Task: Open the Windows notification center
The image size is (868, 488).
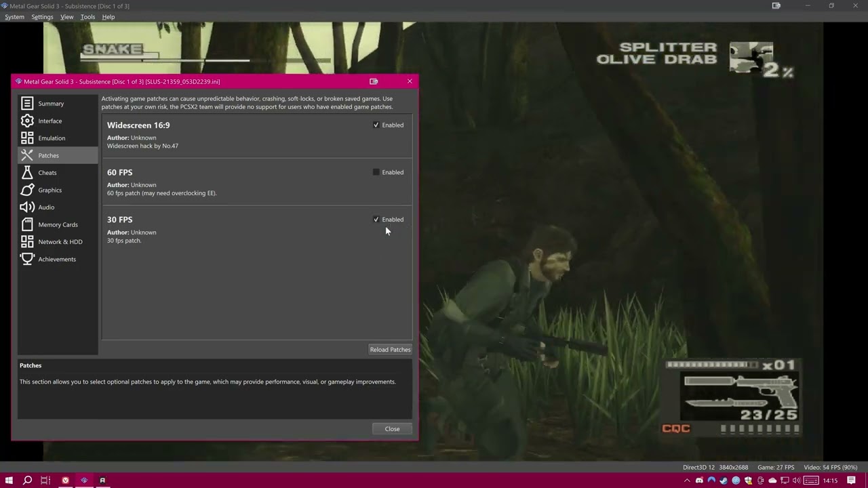Action: pos(852,481)
